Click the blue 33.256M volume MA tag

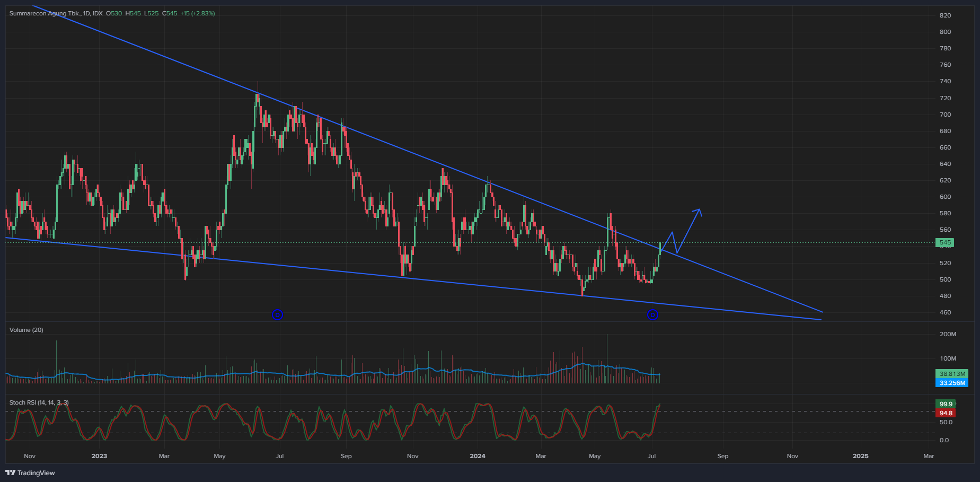click(x=952, y=383)
